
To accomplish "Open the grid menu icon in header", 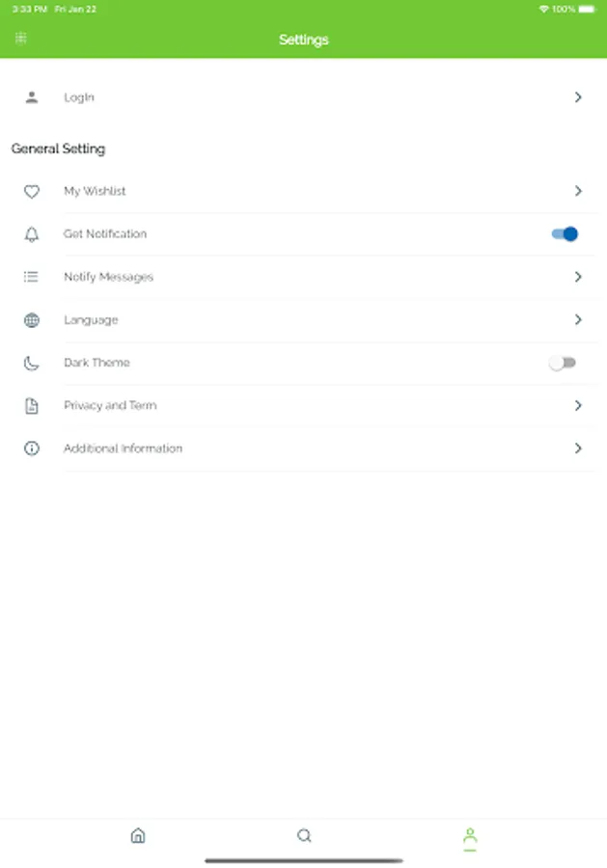I will [x=21, y=39].
